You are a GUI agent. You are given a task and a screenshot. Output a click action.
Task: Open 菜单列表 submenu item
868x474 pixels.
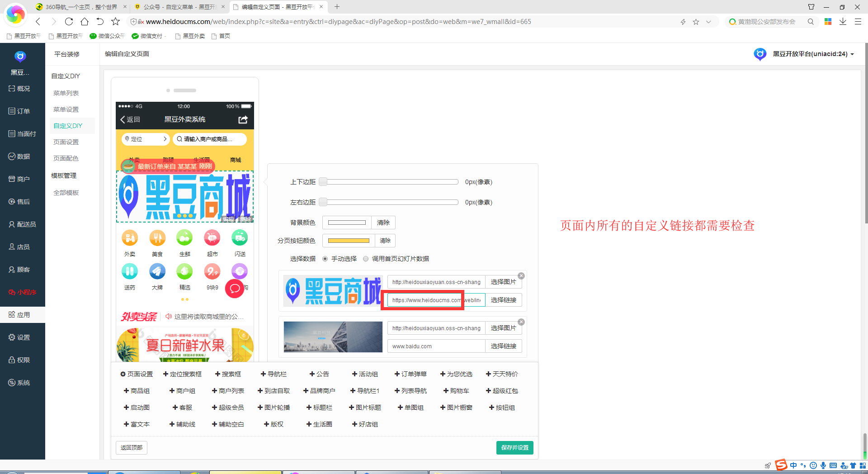point(66,93)
